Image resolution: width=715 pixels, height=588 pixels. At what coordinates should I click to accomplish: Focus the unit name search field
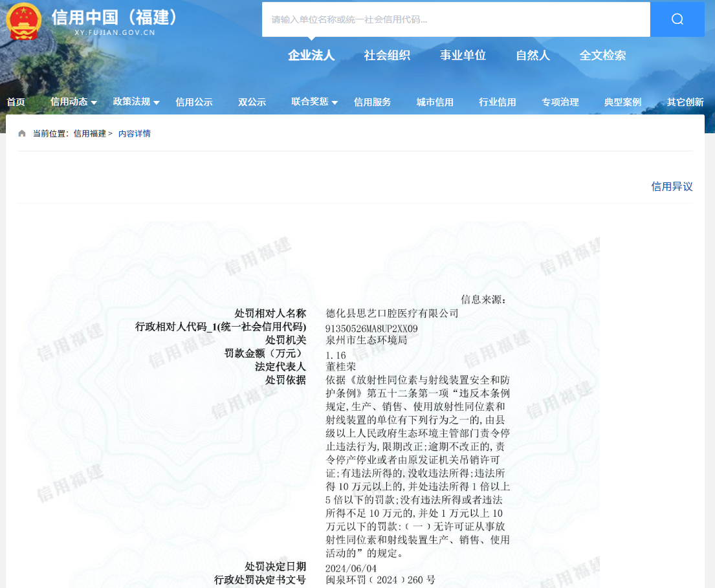pyautogui.click(x=456, y=19)
